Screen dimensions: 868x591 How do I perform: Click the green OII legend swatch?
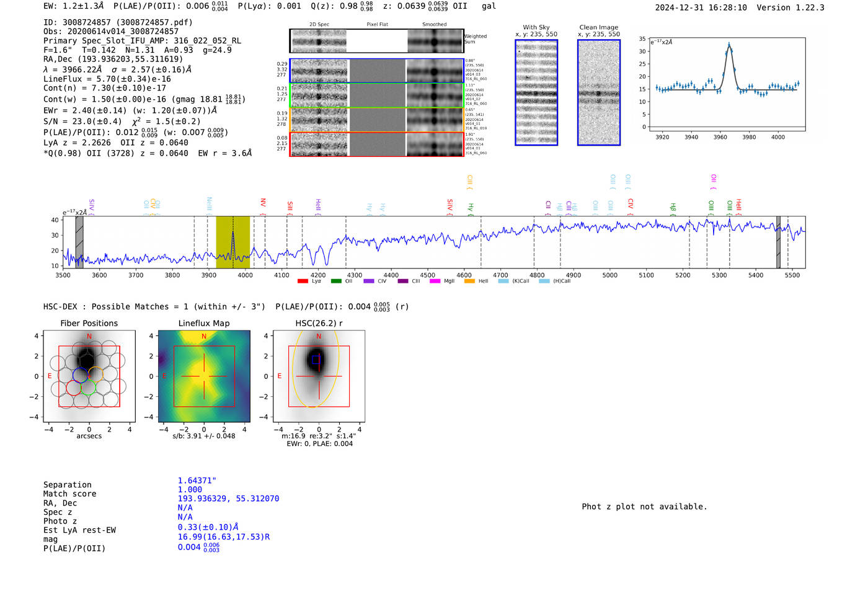point(336,282)
